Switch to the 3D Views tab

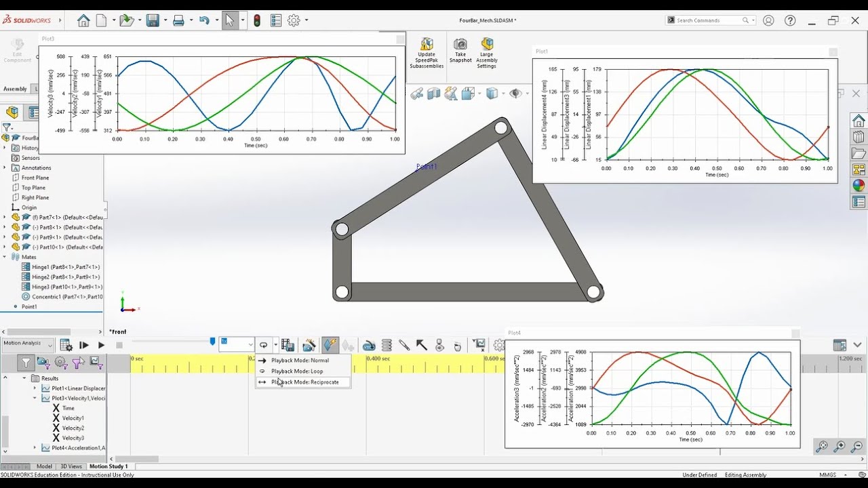click(71, 466)
